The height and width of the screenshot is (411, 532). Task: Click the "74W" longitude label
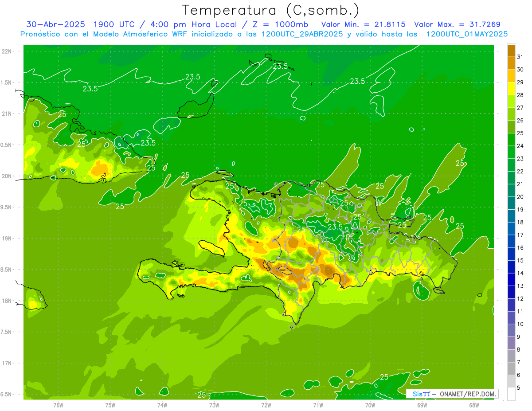coord(162,405)
